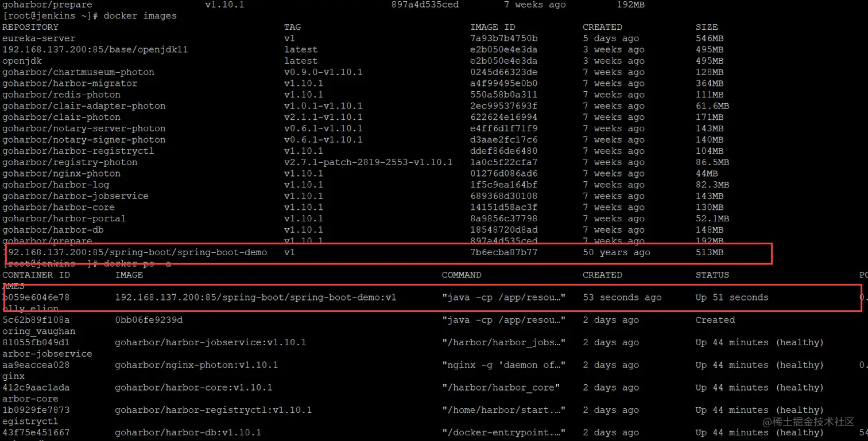Select the 364MB size value
Screen dimensions: 868x441
tap(710, 83)
